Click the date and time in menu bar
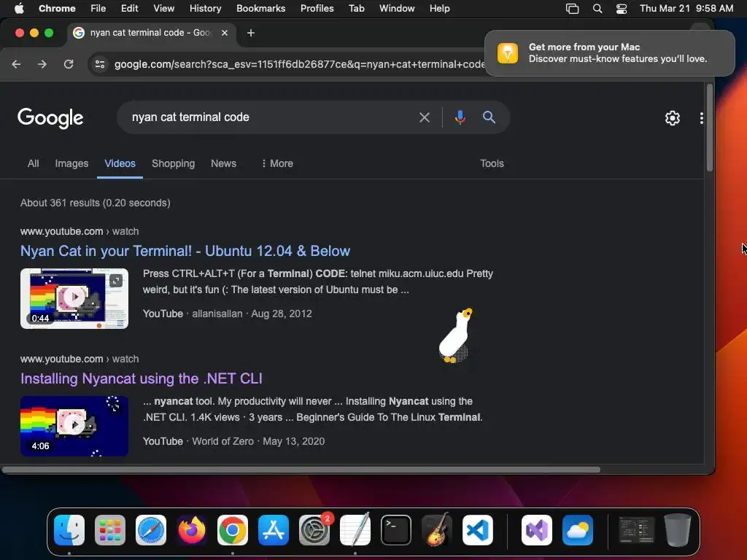 click(x=686, y=8)
